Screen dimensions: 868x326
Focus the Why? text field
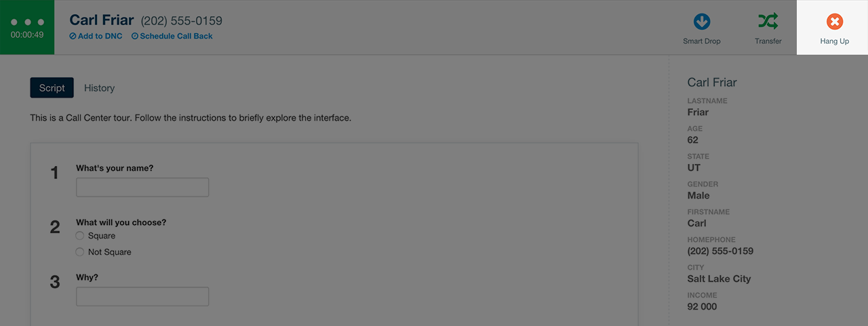tap(142, 297)
